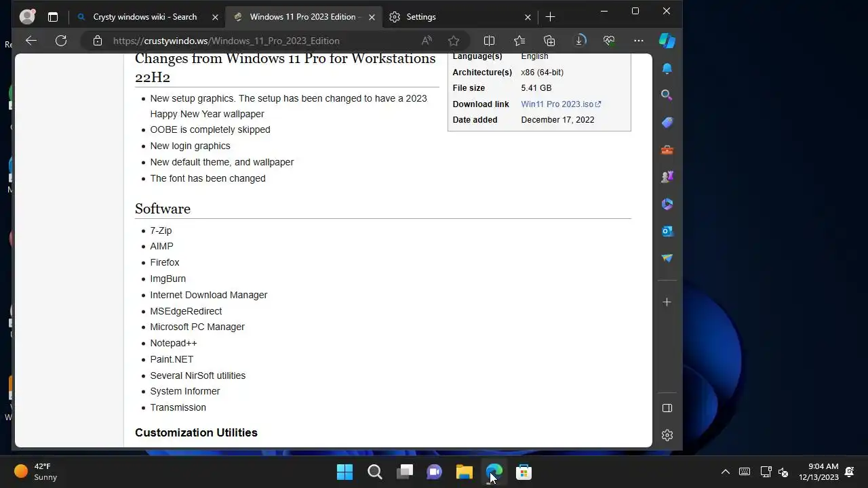This screenshot has width=868, height=488.
Task: Open a new browser tab
Action: pyautogui.click(x=550, y=17)
